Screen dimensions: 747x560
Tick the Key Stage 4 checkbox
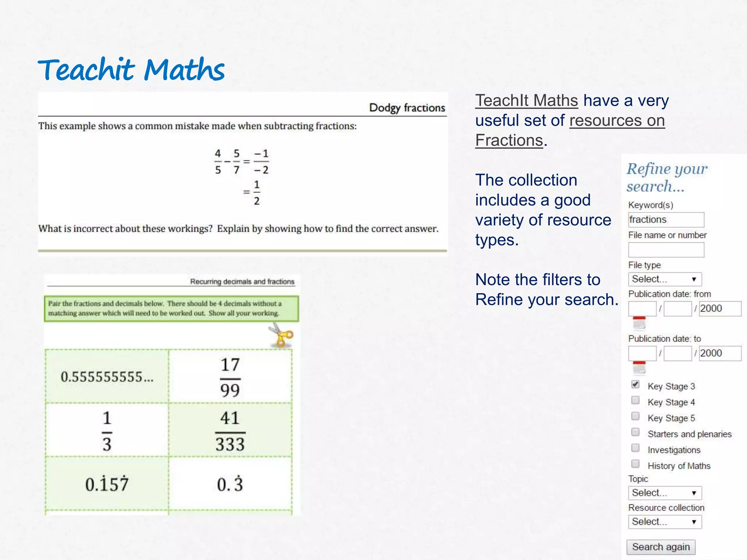coord(635,401)
